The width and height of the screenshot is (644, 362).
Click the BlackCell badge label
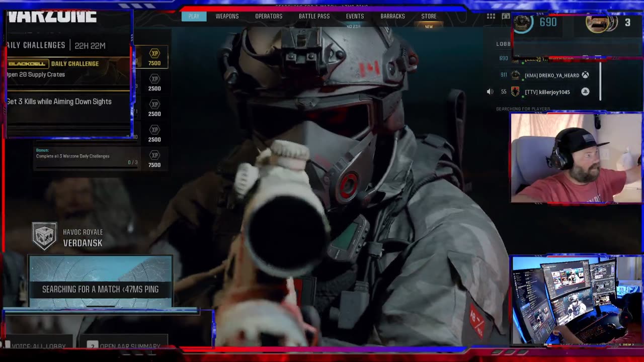[28, 64]
